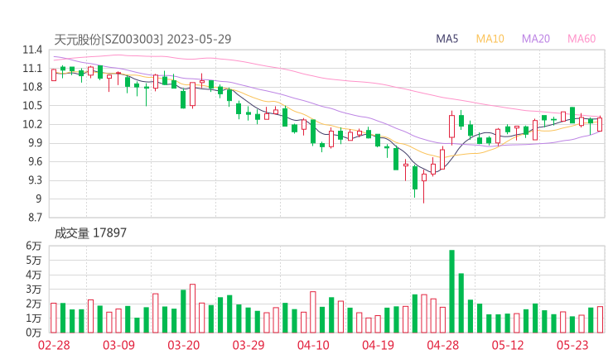Select the 04-19 date label
The image size is (613, 364).
378,345
